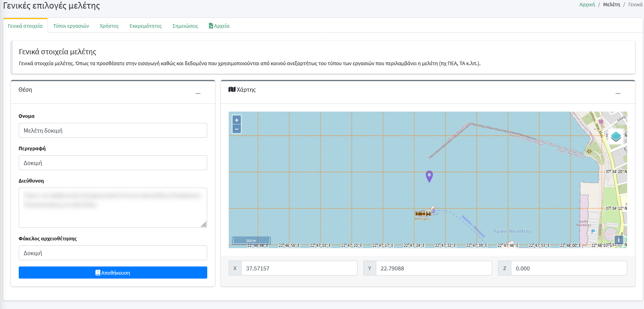Open the Χρήστες tab
644x309 pixels.
109,26
